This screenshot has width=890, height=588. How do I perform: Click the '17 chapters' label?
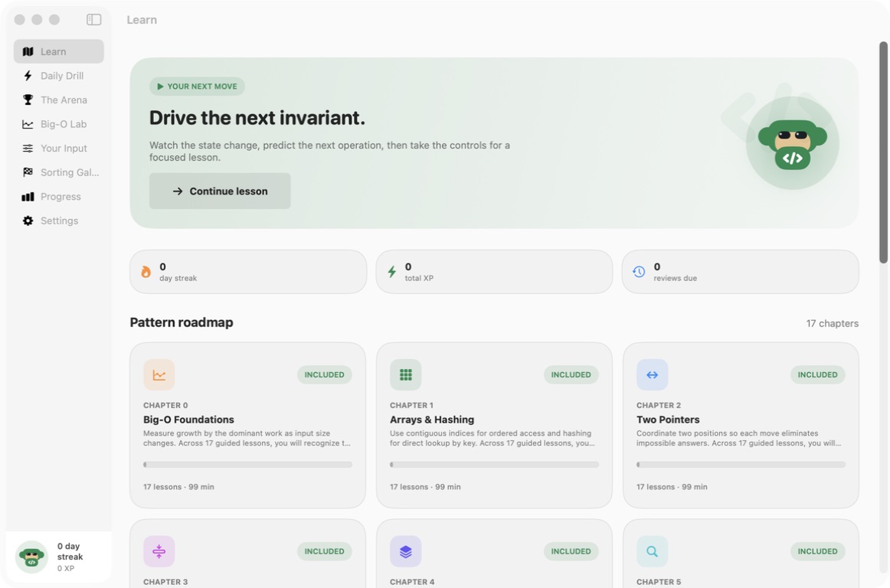[x=832, y=324]
